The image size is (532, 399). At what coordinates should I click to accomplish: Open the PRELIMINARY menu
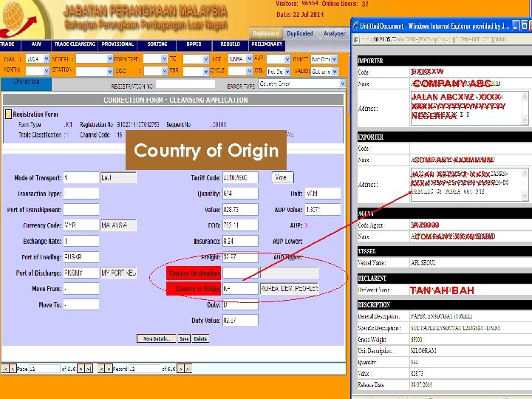point(267,45)
